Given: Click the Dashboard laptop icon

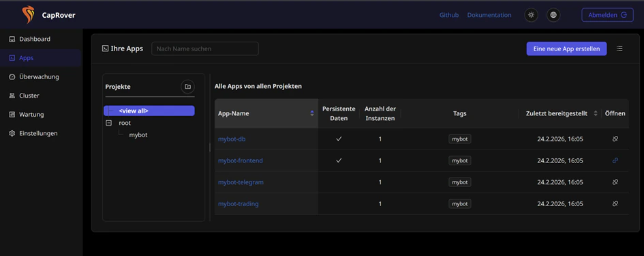Looking at the screenshot, I should [12, 39].
